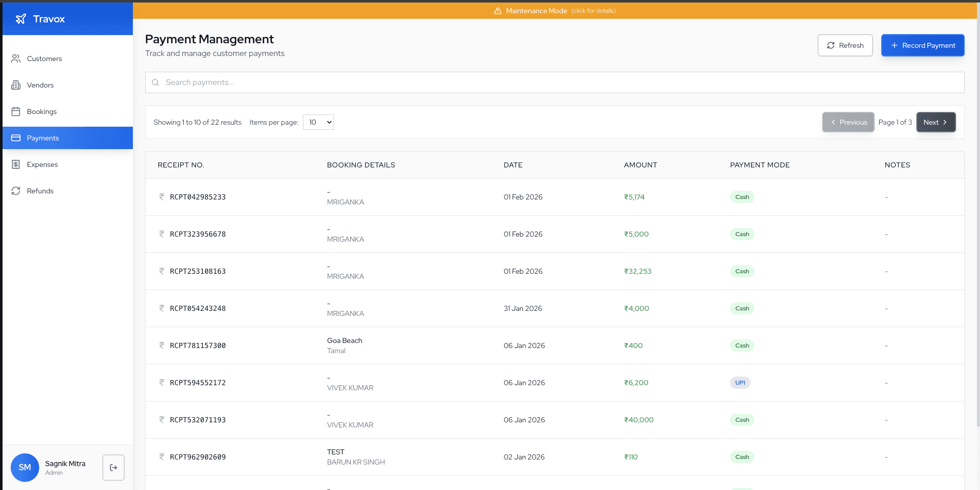Image resolution: width=980 pixels, height=490 pixels.
Task: Click the Refunds circular arrows icon
Action: [x=16, y=191]
